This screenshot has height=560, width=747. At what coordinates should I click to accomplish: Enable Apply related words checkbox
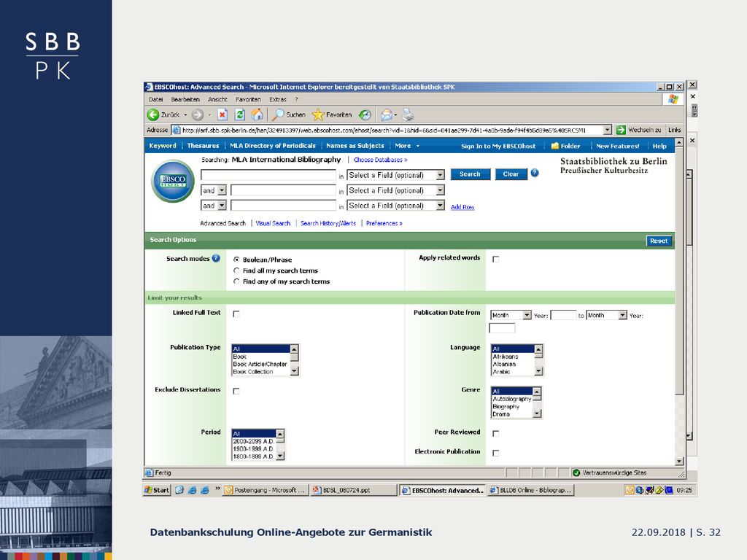coord(495,259)
